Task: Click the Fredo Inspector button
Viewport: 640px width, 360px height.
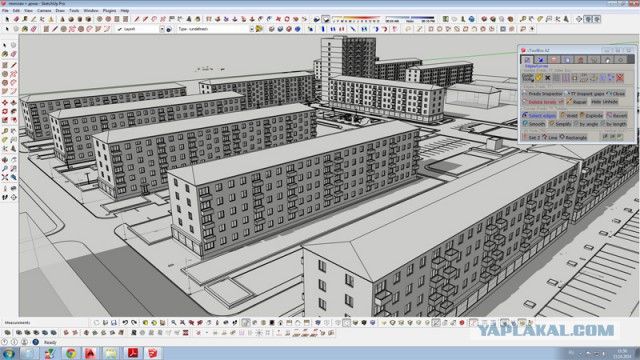Action: tap(542, 93)
